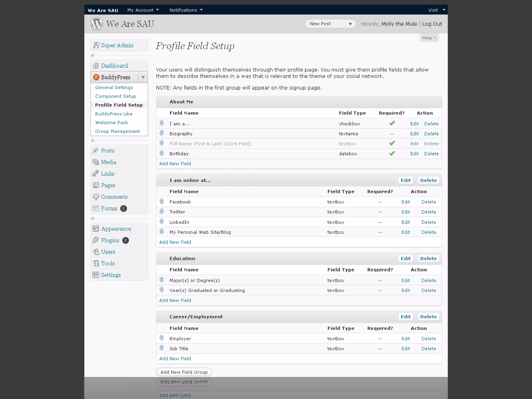
Task: Collapse the BuddyPress menu arrow
Action: tap(143, 77)
